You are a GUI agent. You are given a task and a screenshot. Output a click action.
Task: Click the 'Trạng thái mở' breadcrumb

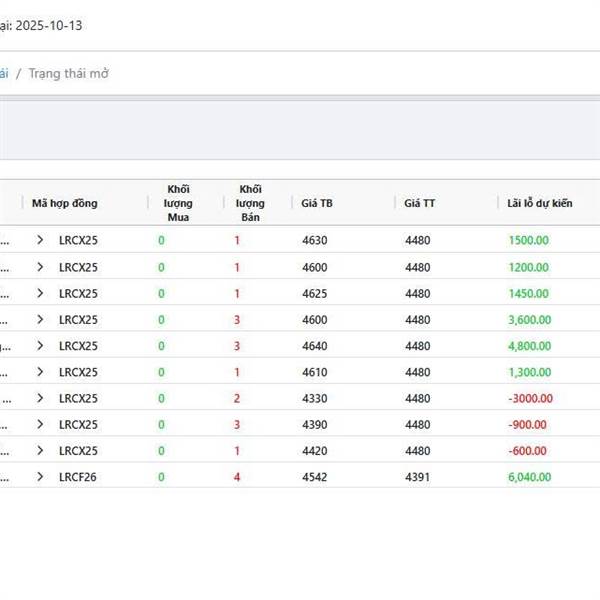tap(69, 74)
